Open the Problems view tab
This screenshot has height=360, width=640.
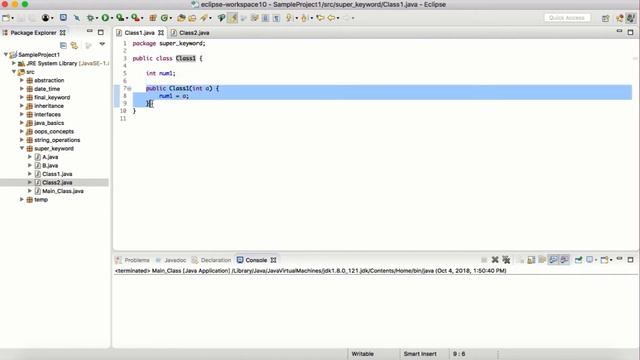point(133,260)
